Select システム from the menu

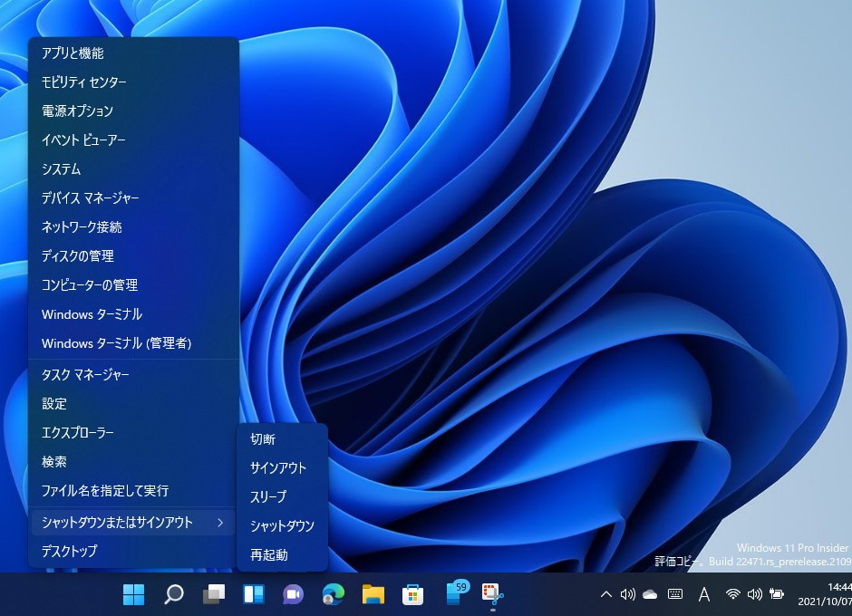click(x=60, y=168)
